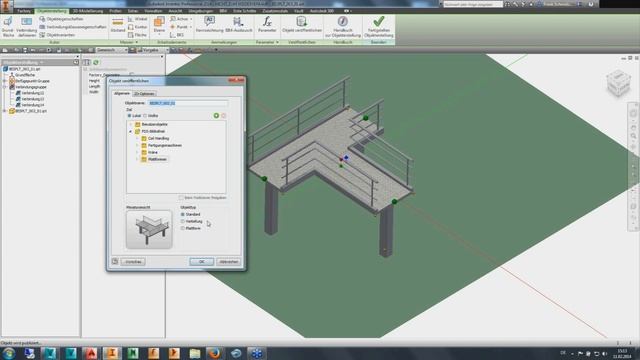640x360 pixels.
Task: Click the green add-folder icon in dialog
Action: [x=216, y=116]
